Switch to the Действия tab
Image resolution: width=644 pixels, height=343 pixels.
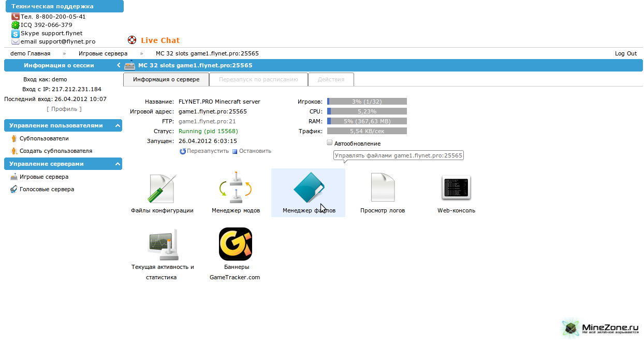point(331,79)
